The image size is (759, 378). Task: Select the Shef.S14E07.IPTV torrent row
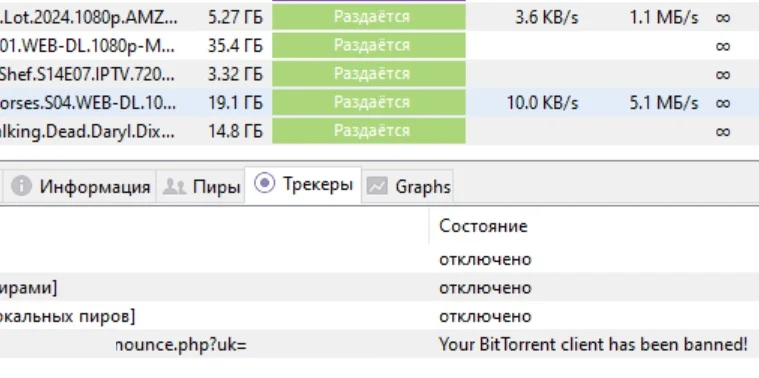[380, 74]
